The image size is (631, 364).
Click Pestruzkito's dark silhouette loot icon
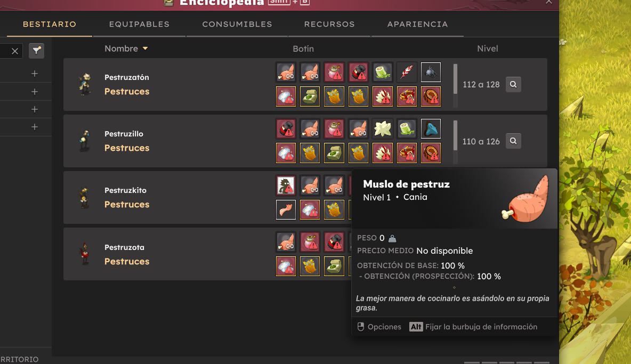(x=286, y=185)
